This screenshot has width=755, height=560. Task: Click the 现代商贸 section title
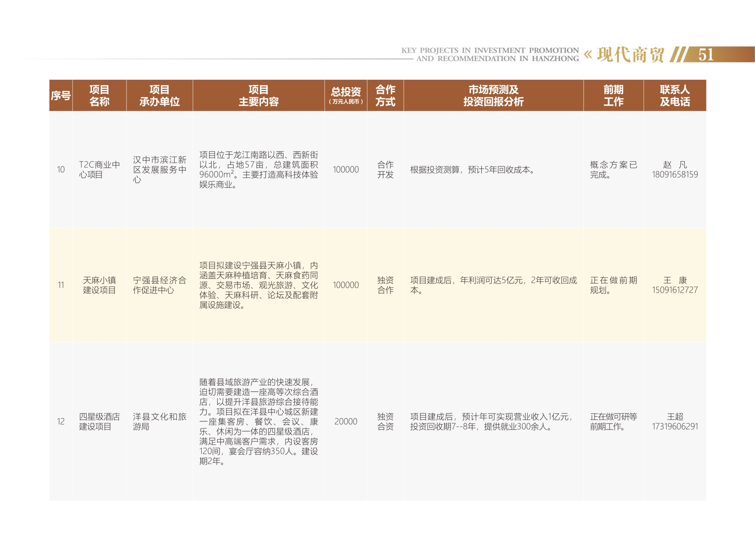point(631,55)
